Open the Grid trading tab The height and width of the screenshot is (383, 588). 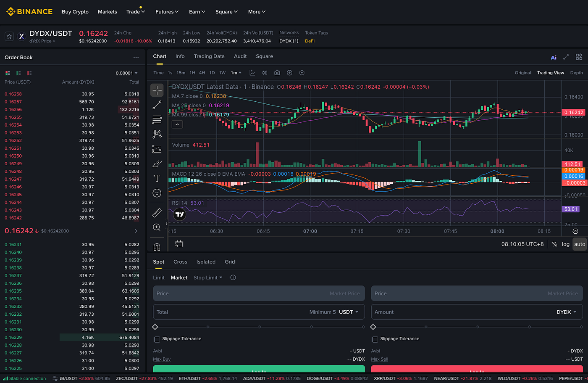point(230,262)
